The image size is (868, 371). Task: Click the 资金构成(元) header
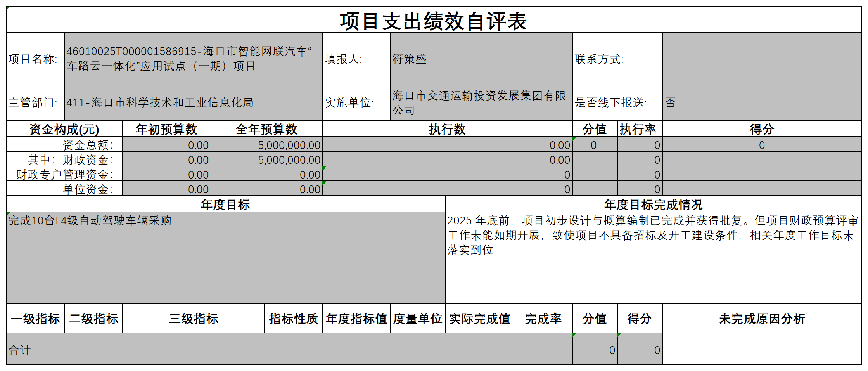pyautogui.click(x=64, y=129)
